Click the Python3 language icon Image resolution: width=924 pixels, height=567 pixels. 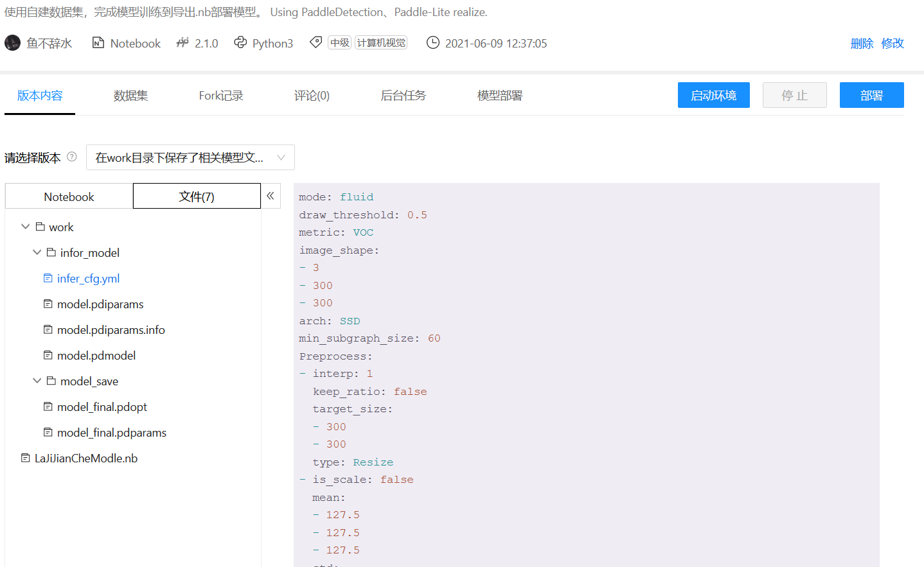click(241, 42)
